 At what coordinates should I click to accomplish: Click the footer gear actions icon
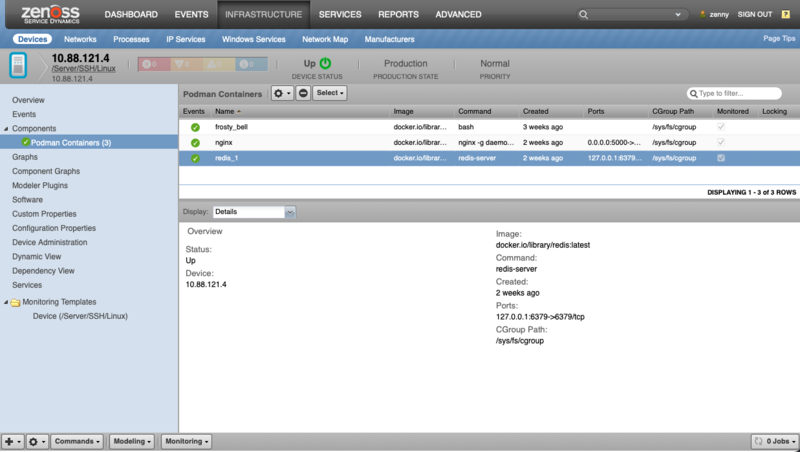[37, 442]
